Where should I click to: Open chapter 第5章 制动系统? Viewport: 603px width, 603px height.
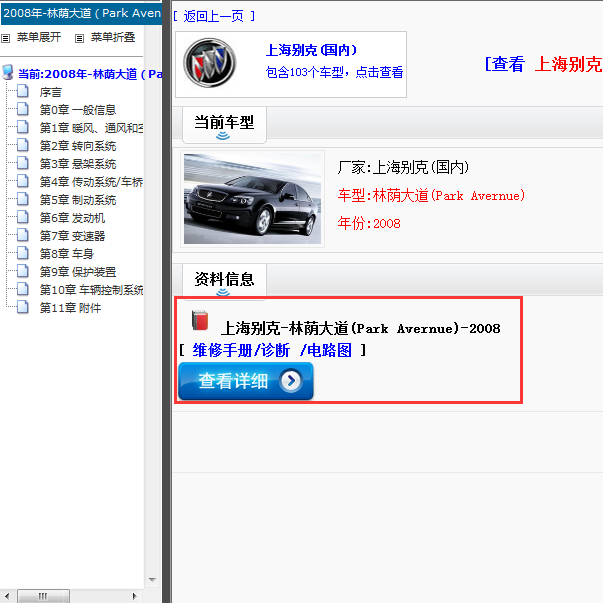tap(78, 200)
